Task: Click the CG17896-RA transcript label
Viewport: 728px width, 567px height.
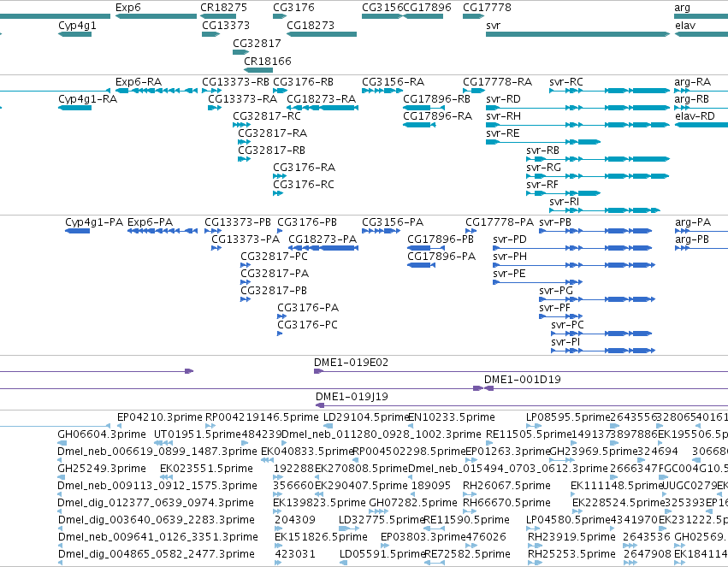Action: point(437,115)
